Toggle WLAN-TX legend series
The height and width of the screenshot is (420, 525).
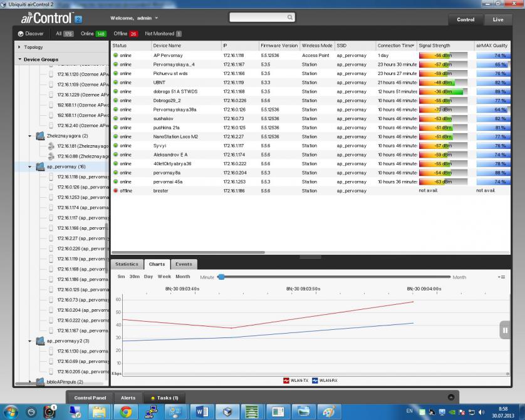[296, 381]
